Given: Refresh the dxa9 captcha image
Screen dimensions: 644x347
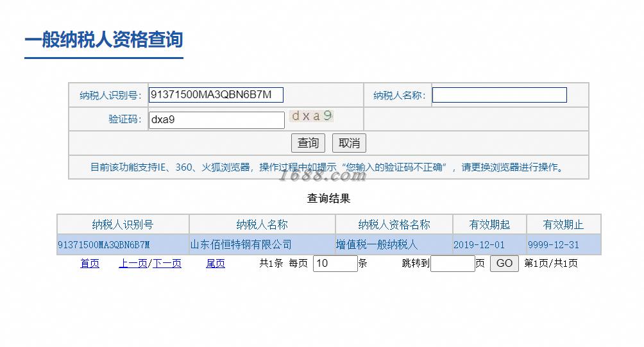Looking at the screenshot, I should point(312,116).
